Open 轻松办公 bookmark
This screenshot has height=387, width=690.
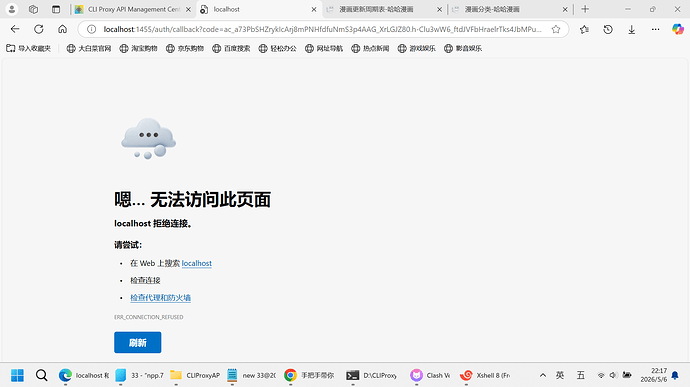(277, 48)
